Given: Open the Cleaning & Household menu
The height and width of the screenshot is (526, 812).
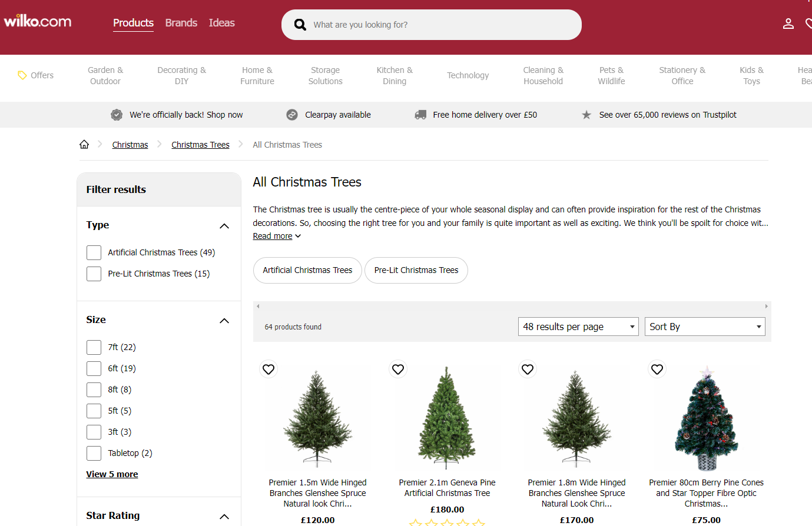Looking at the screenshot, I should pos(543,75).
